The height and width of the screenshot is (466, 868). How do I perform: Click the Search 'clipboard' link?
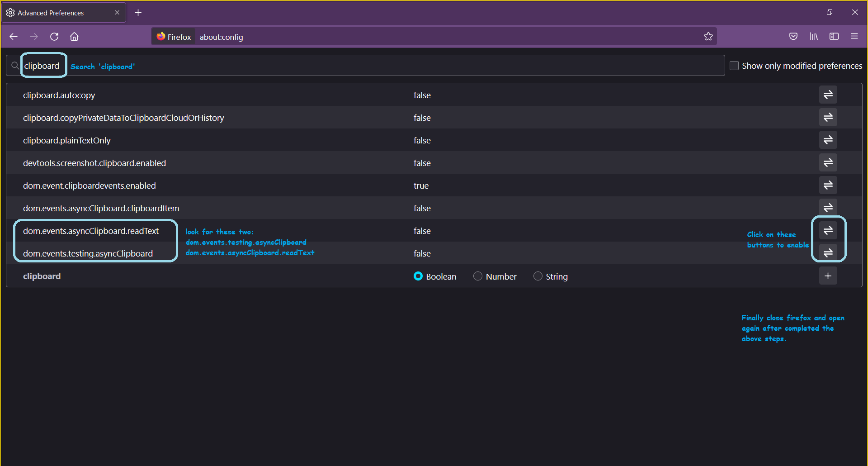coord(103,67)
